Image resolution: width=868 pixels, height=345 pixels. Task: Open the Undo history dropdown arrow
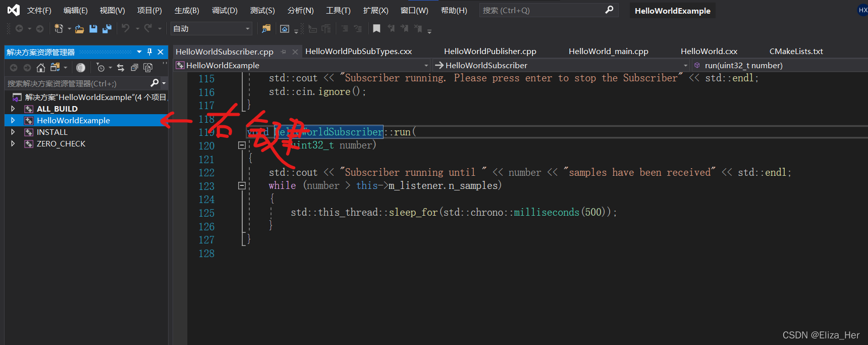pos(137,29)
